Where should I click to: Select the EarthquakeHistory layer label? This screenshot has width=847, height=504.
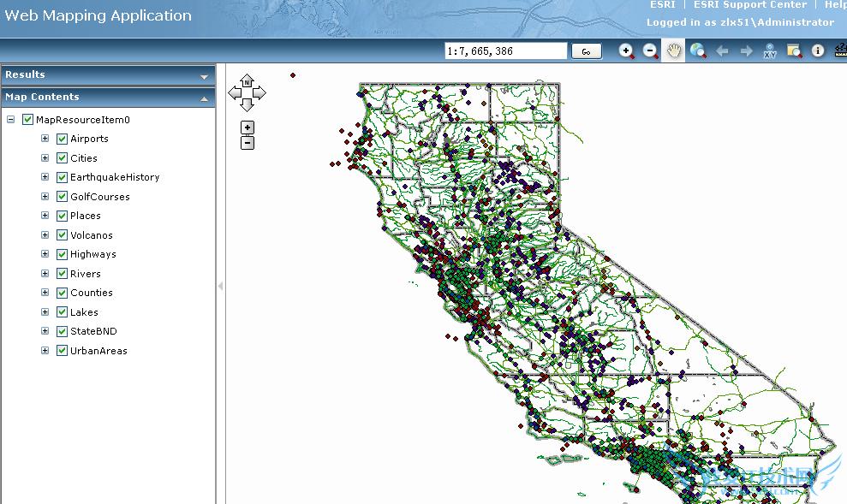pyautogui.click(x=115, y=177)
